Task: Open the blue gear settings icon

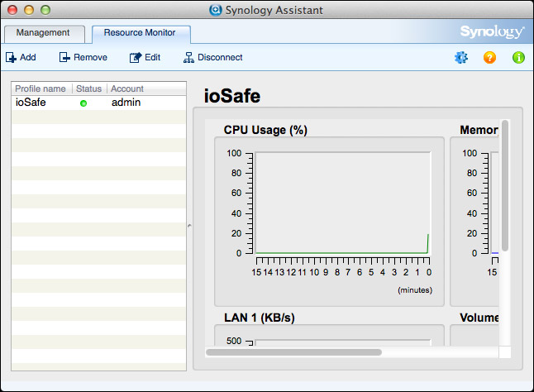Action: (461, 58)
